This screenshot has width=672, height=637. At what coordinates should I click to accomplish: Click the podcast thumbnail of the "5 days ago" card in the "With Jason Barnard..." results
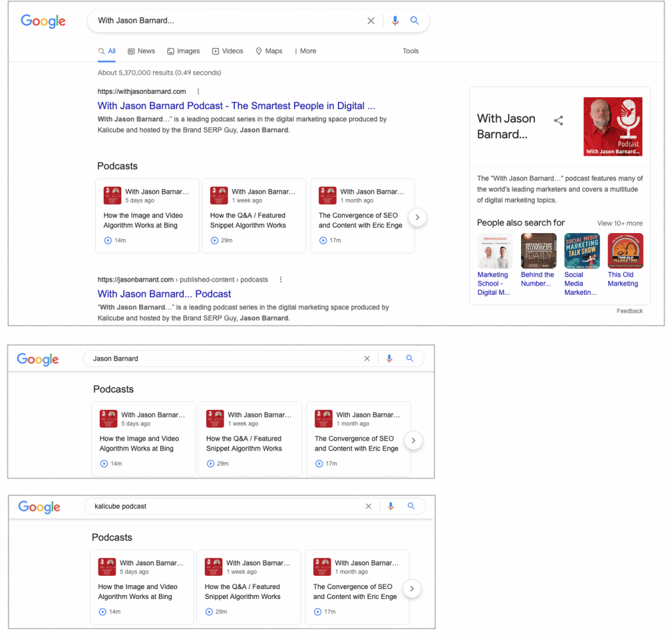pyautogui.click(x=112, y=196)
